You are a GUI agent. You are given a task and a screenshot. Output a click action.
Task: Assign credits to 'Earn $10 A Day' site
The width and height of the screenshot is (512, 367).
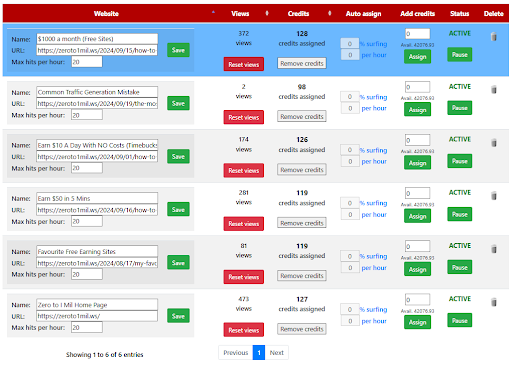pyautogui.click(x=417, y=163)
